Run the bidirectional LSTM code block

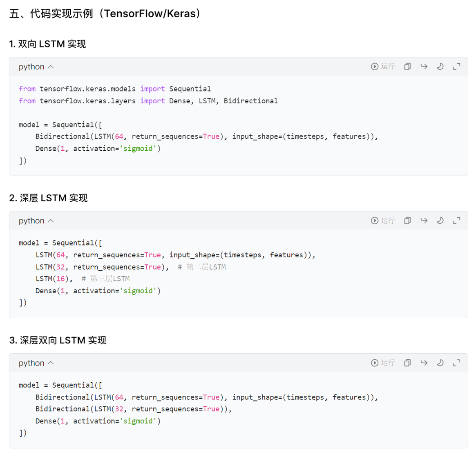pyautogui.click(x=383, y=67)
